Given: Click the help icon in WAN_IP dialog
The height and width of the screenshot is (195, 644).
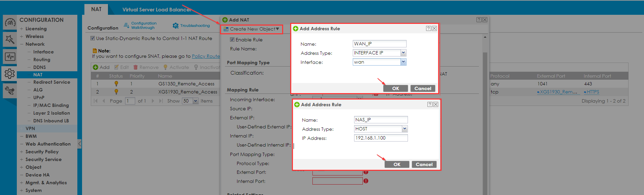Looking at the screenshot, I should pyautogui.click(x=428, y=29).
